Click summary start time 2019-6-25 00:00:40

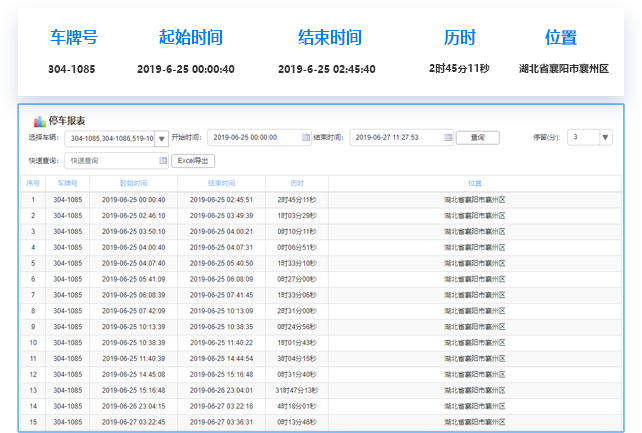point(186,69)
